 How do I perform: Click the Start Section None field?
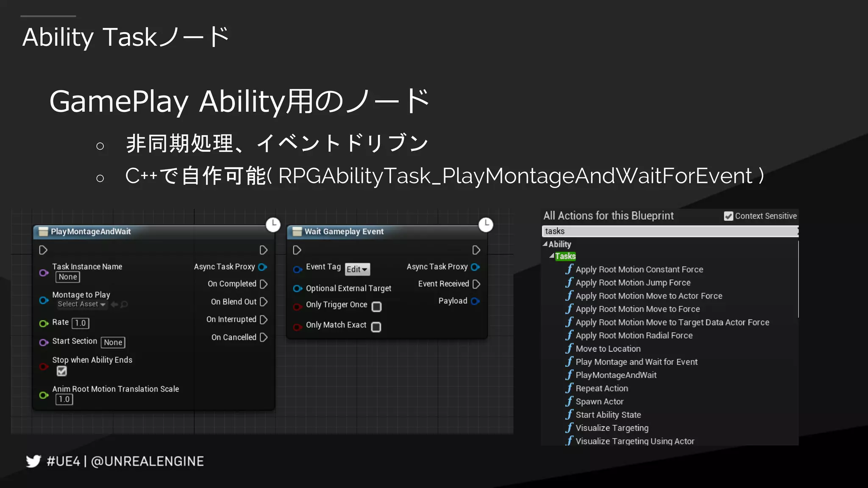113,342
